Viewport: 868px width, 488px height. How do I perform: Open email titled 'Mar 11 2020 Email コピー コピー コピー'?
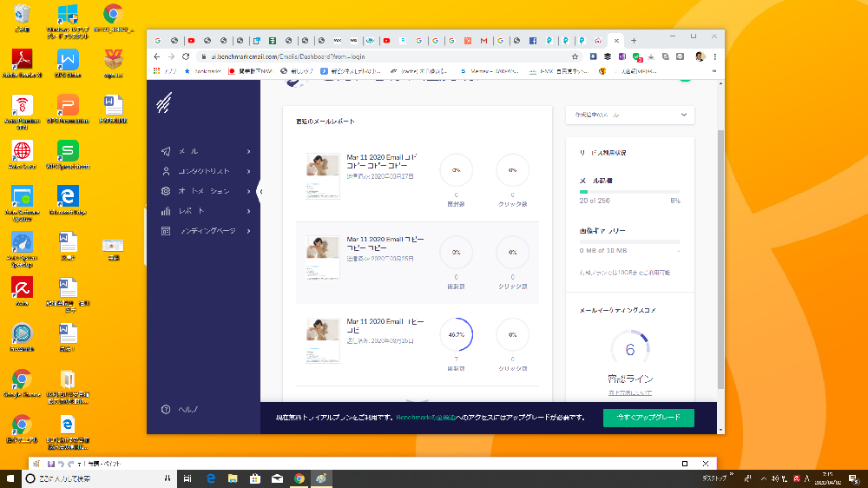point(385,244)
